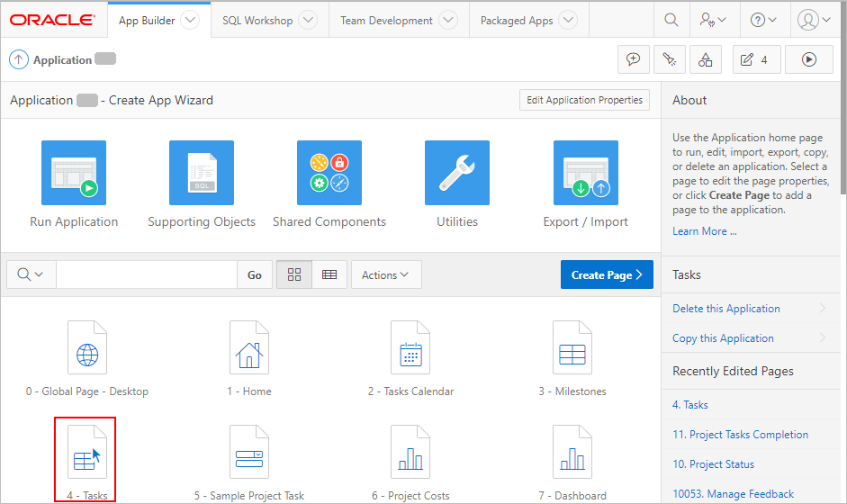
Task: Click the 3 - Milestones page label
Action: click(572, 391)
